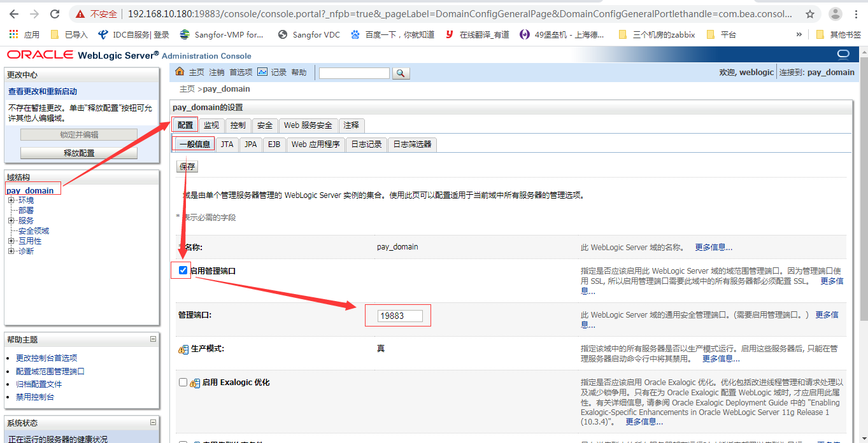Click the 首选项 link in the toolbar
868x443 pixels.
click(x=241, y=73)
